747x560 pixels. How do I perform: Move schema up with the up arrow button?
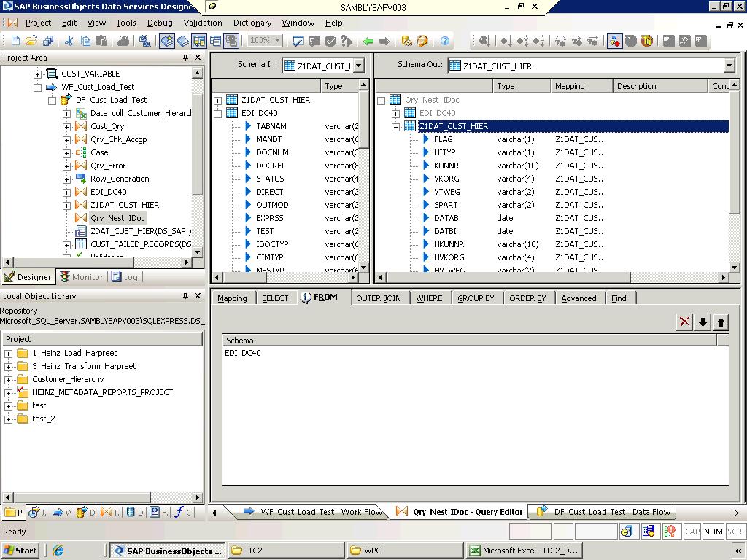click(x=721, y=322)
